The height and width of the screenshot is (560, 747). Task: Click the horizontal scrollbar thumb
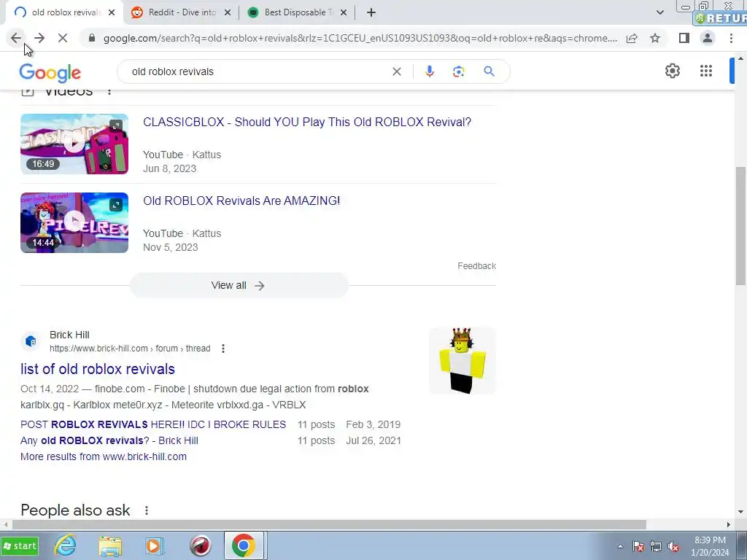tap(329, 524)
